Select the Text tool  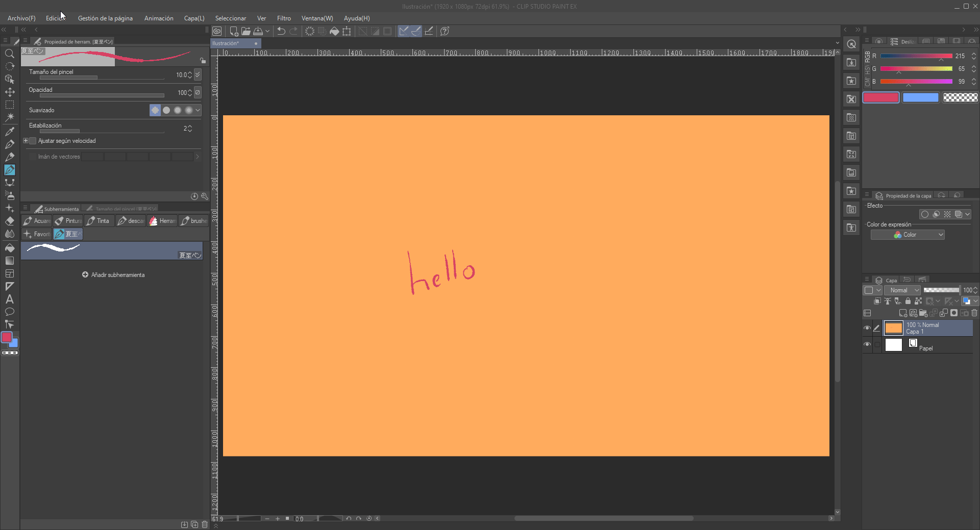click(10, 299)
